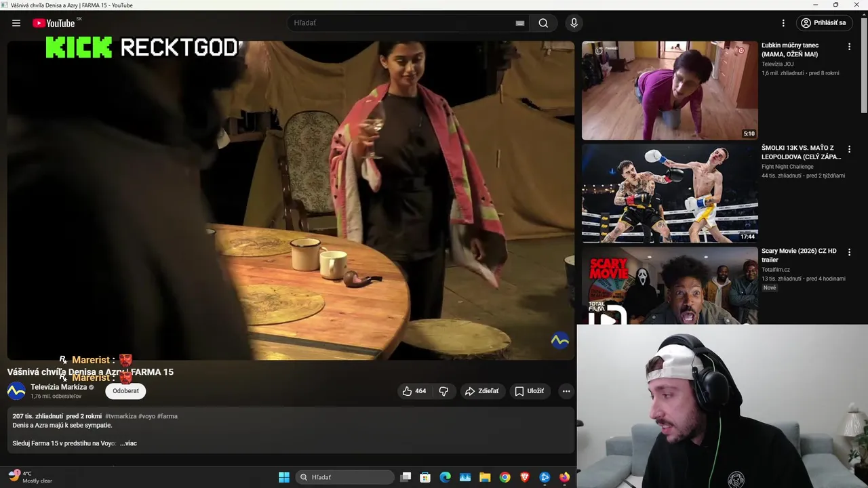The width and height of the screenshot is (868, 488).
Task: Click the Prihlásiť sa sign-in button
Action: (x=823, y=23)
